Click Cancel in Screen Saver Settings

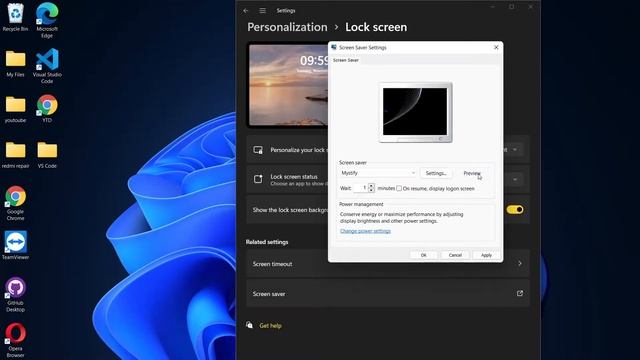(x=455, y=255)
